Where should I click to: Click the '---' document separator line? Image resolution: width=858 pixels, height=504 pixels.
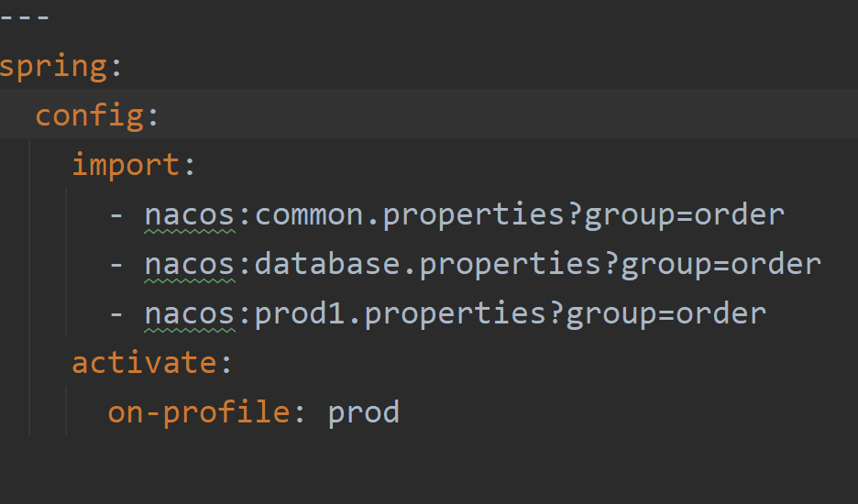coord(25,18)
